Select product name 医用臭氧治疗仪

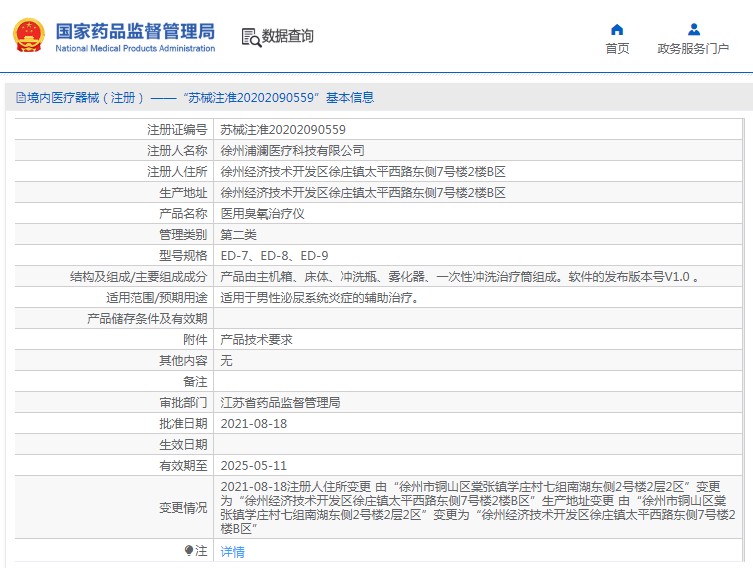point(262,214)
